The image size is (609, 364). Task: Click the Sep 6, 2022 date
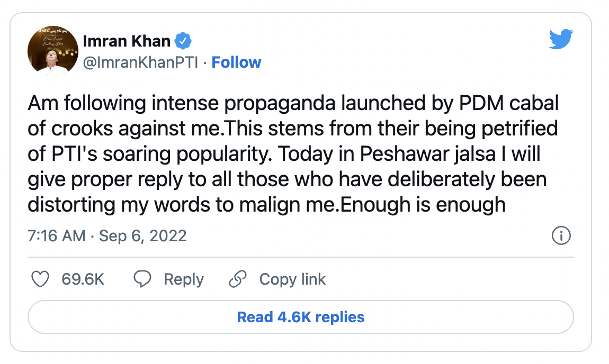pos(143,235)
